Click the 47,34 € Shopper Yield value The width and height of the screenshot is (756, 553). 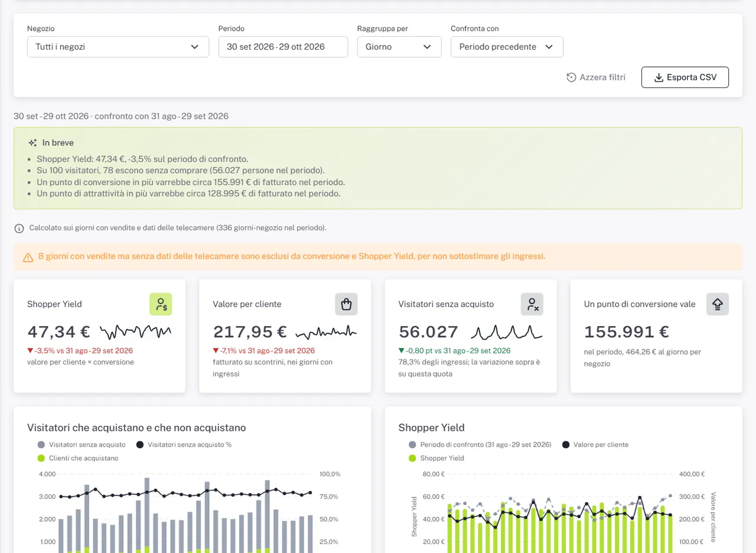click(58, 331)
